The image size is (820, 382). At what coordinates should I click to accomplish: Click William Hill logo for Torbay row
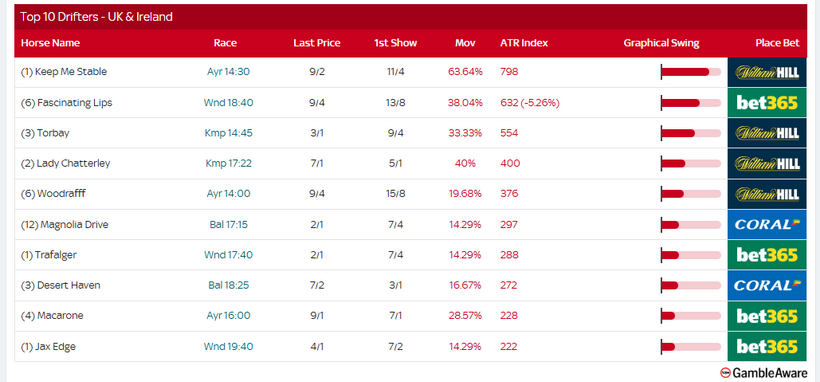pos(767,133)
